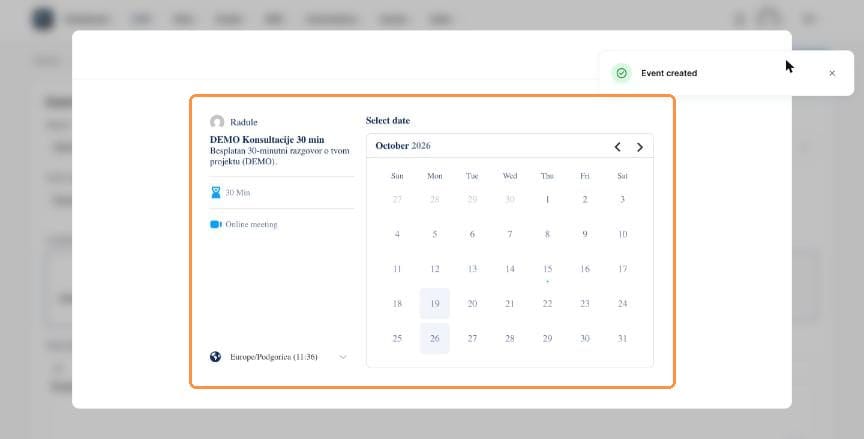Click date 29 in the last calendar row
Screen dimensions: 864x439
pos(547,338)
